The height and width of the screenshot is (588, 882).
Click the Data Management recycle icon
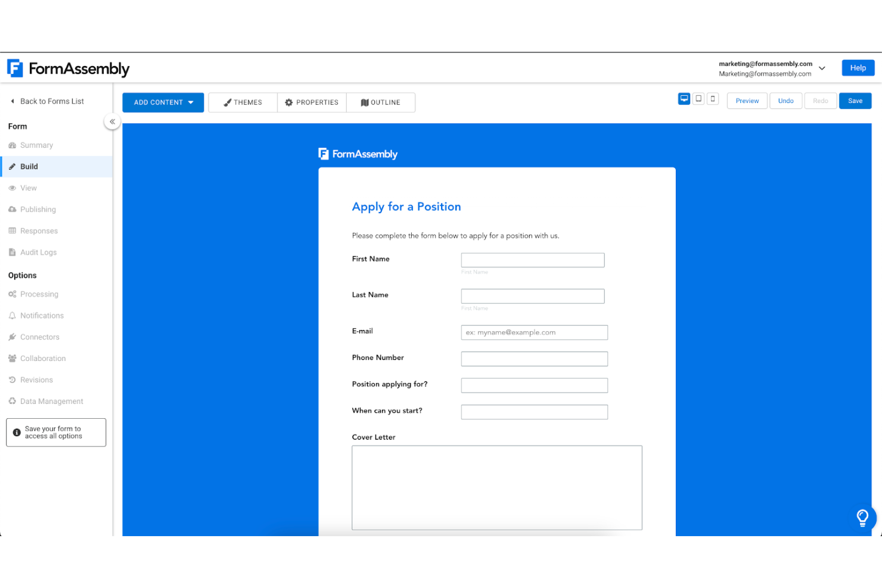coord(12,402)
